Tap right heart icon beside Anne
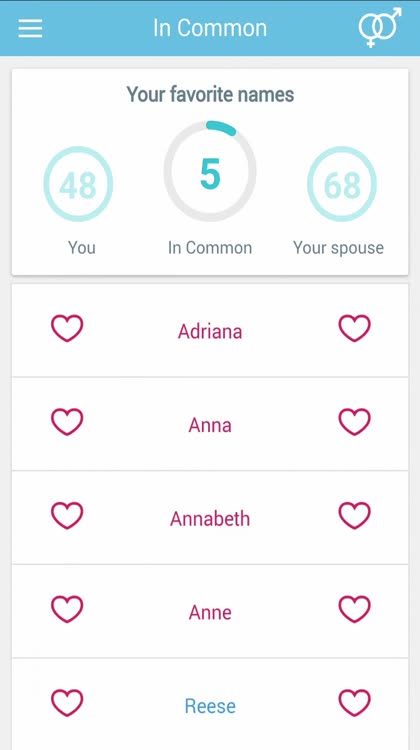This screenshot has height=750, width=420. pyautogui.click(x=354, y=609)
